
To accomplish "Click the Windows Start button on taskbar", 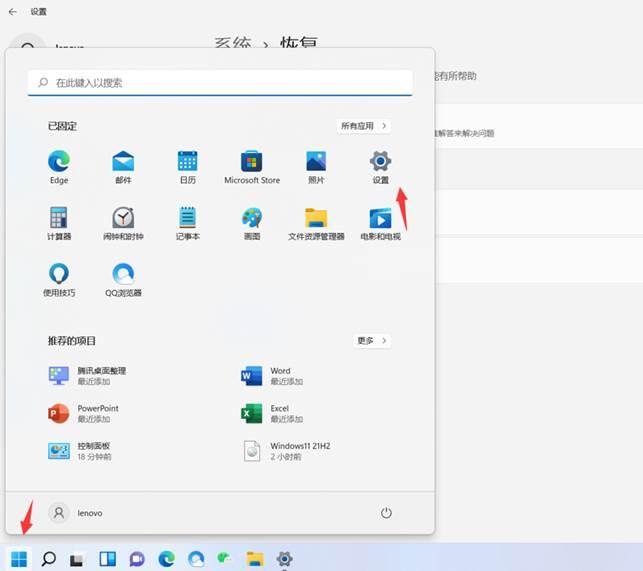I will [x=19, y=559].
